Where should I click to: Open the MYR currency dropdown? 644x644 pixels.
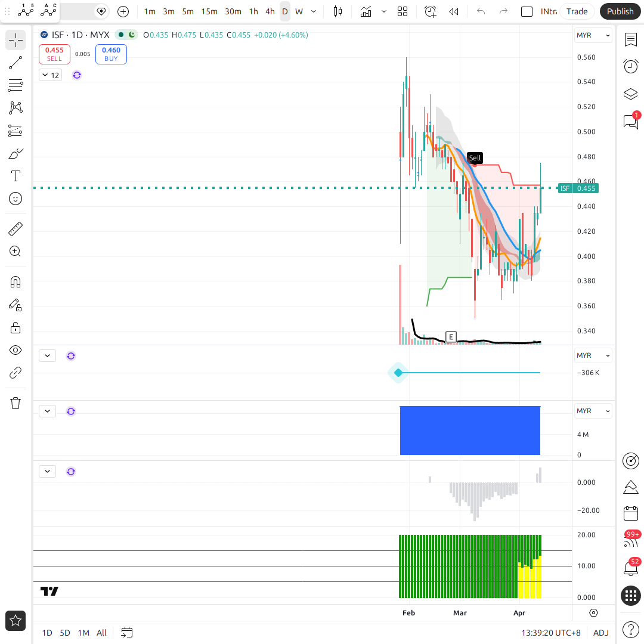pyautogui.click(x=593, y=35)
